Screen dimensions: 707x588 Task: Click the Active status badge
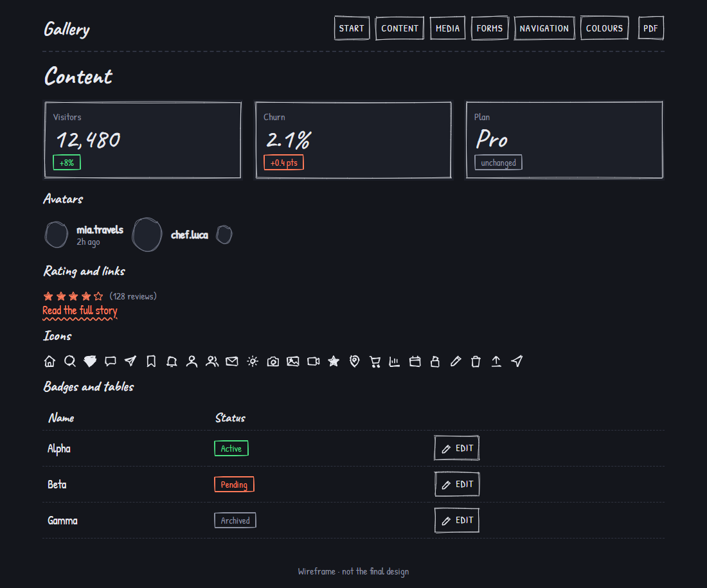tap(231, 448)
